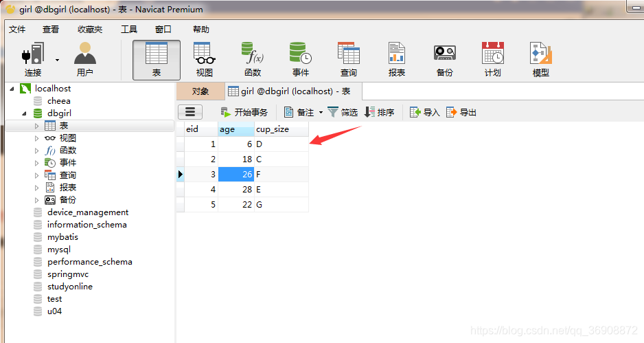Open the 计划 schedule toolbar icon
The image size is (644, 343).
point(493,60)
